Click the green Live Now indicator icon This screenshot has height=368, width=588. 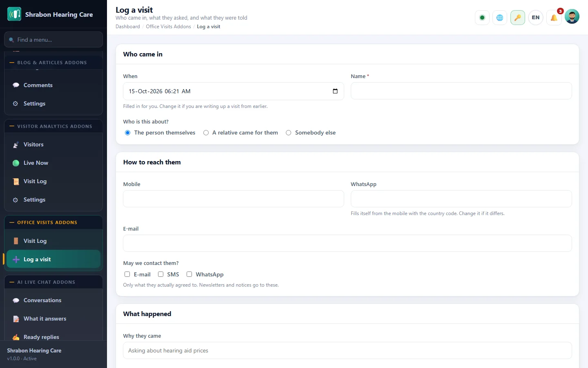pos(16,163)
